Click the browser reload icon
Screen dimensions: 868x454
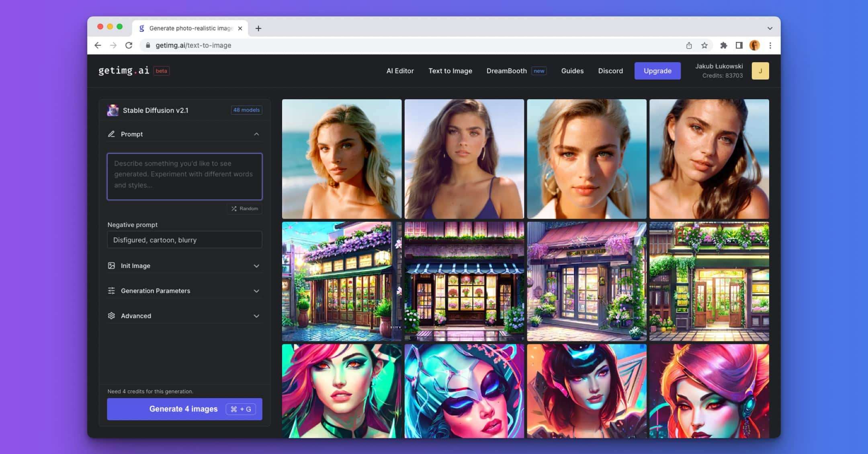click(129, 45)
